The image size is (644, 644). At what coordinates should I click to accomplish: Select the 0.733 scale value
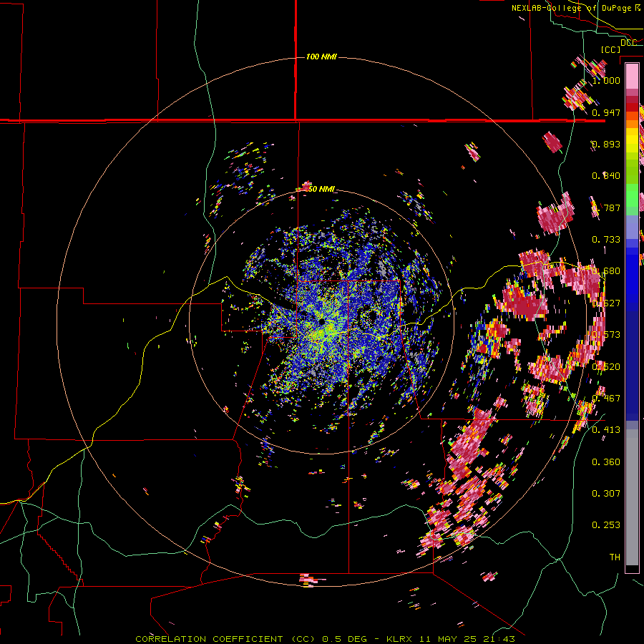point(606,240)
